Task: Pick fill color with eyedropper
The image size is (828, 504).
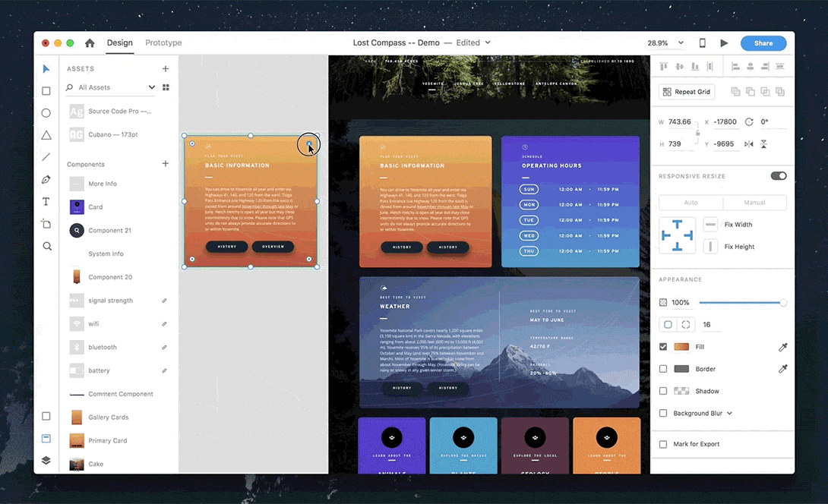Action: [782, 347]
